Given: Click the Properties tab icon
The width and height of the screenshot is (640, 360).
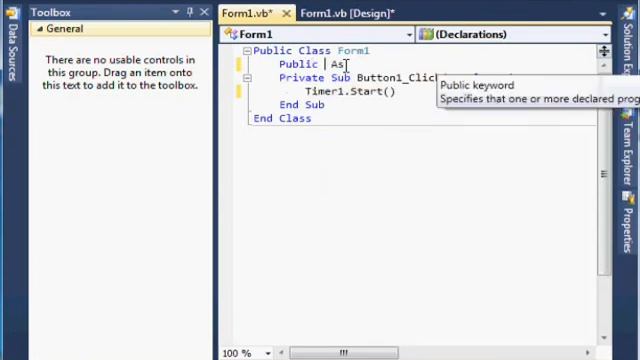Looking at the screenshot, I should click(x=628, y=198).
